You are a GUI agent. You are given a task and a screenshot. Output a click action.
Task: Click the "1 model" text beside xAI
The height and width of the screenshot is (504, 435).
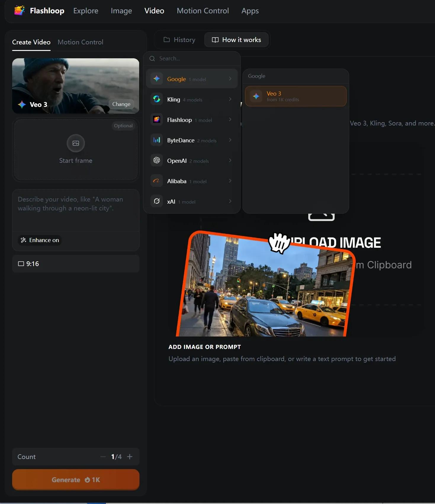click(x=187, y=202)
